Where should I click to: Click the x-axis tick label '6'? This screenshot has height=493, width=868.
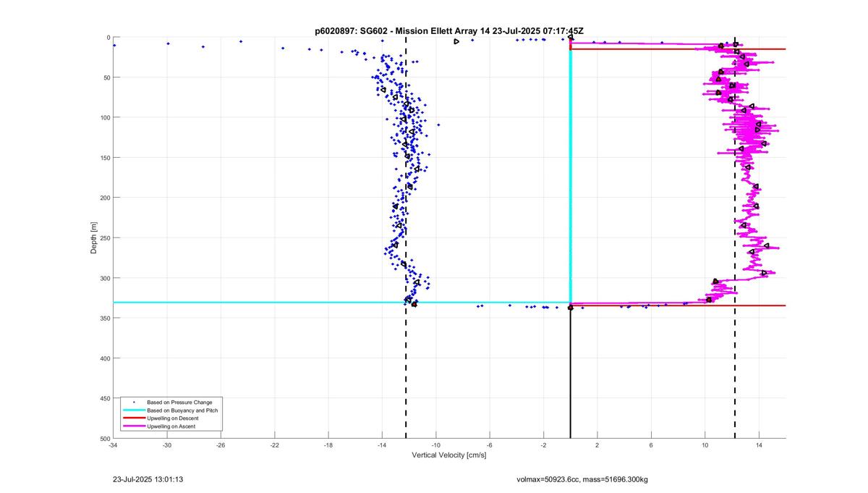pyautogui.click(x=651, y=445)
